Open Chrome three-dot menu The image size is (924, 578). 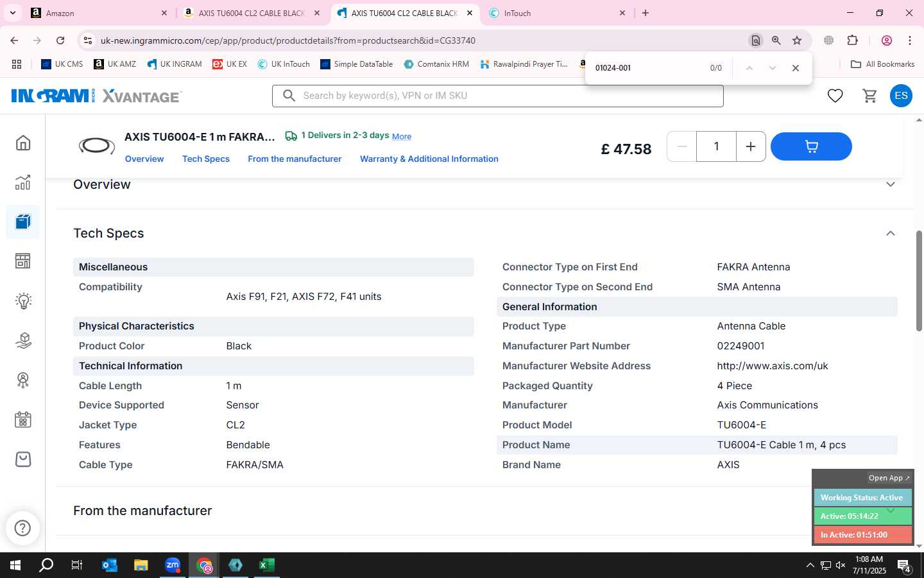[910, 40]
